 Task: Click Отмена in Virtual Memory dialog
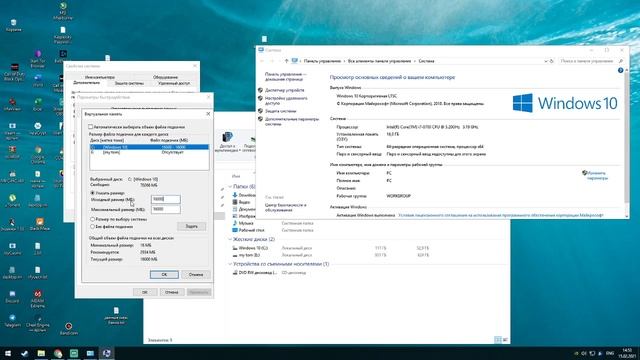click(196, 275)
